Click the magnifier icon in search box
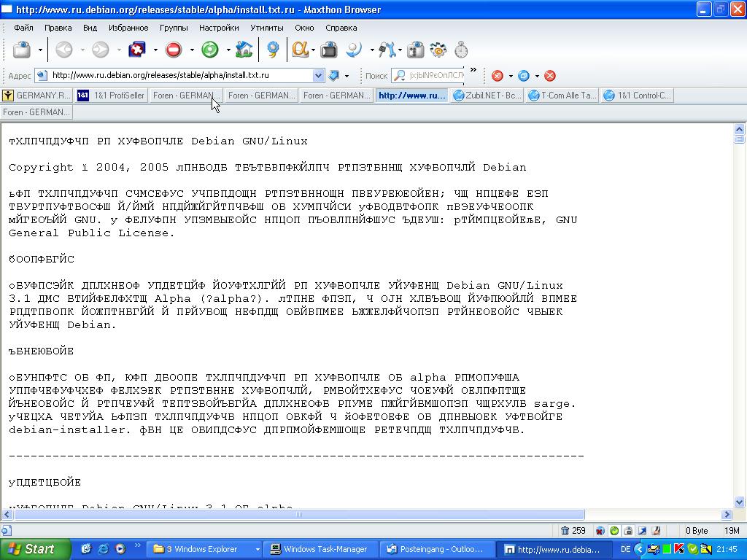The height and width of the screenshot is (560, 747). pyautogui.click(x=400, y=75)
